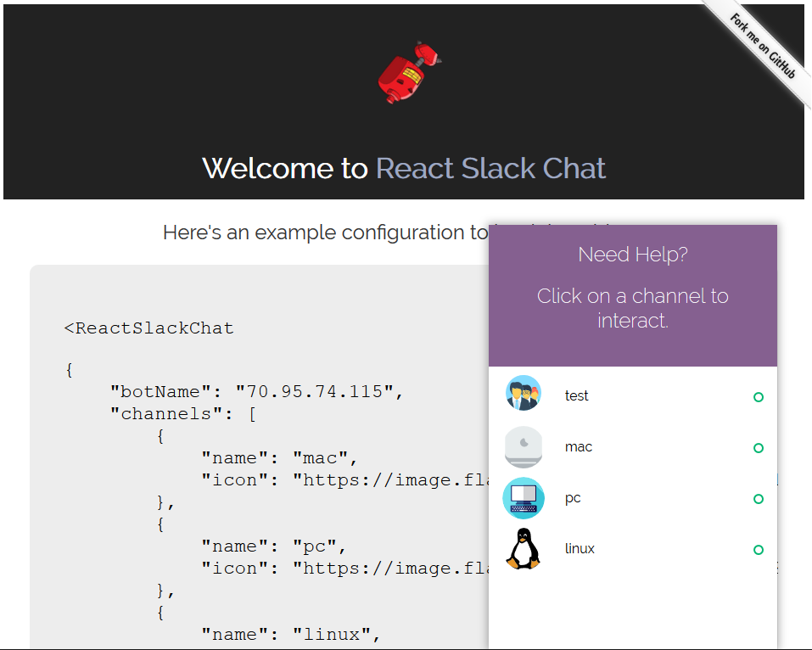Open the Fork me on GitHub ribbon
Screen dimensions: 812x650
click(762, 47)
